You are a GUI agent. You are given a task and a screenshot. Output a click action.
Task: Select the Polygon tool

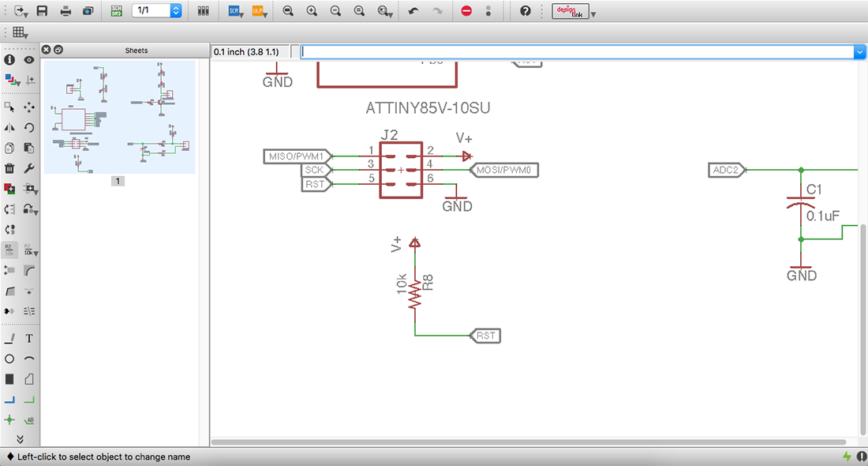(29, 379)
